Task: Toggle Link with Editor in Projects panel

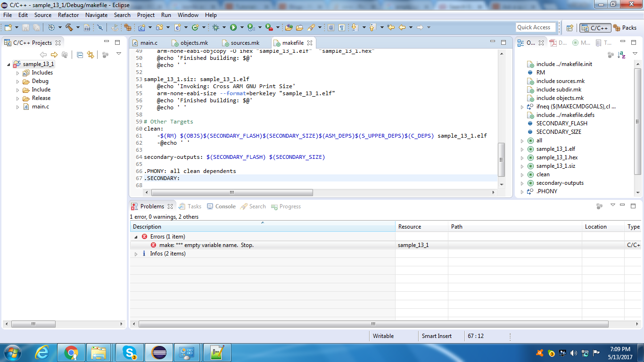Action: pos(90,55)
